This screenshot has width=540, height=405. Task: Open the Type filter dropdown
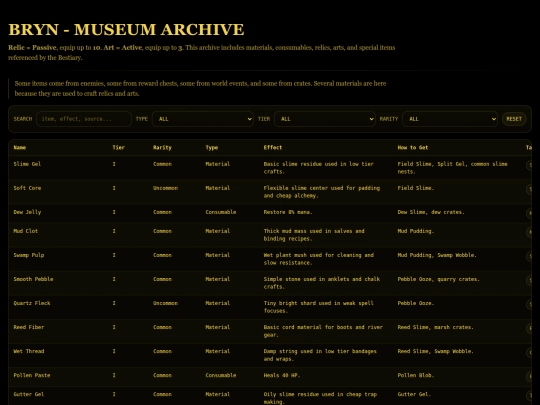tap(203, 119)
